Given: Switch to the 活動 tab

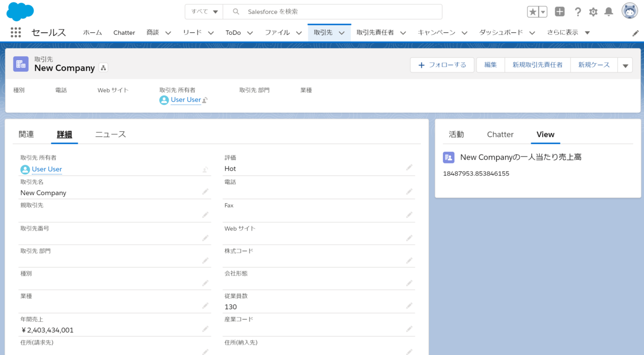Looking at the screenshot, I should coord(456,135).
